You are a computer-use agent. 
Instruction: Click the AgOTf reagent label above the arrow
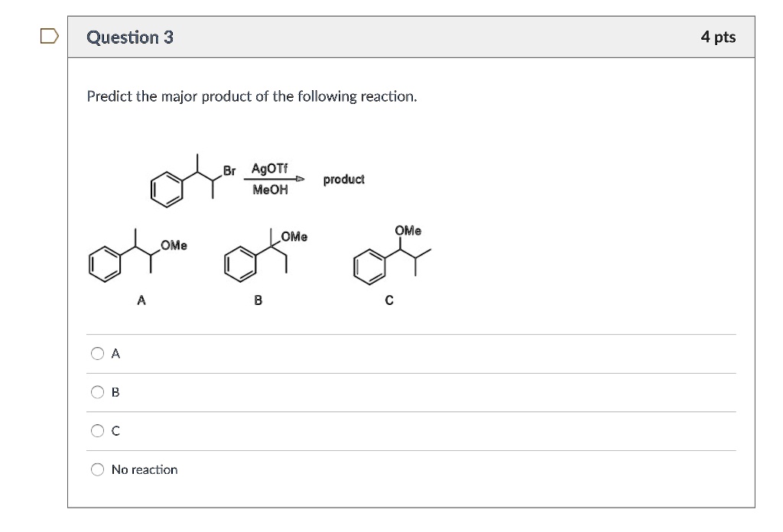coord(269,170)
